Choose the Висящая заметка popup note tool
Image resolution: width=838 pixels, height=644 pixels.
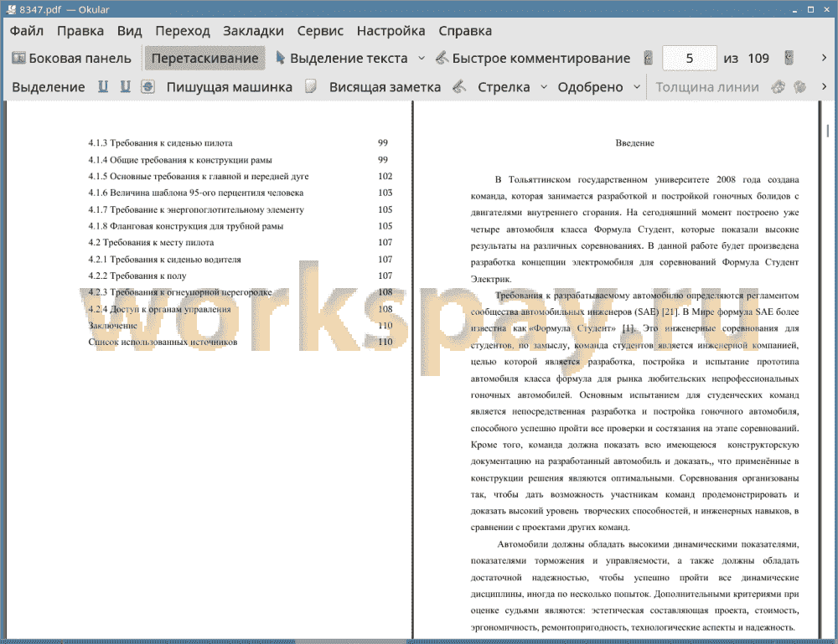point(385,87)
